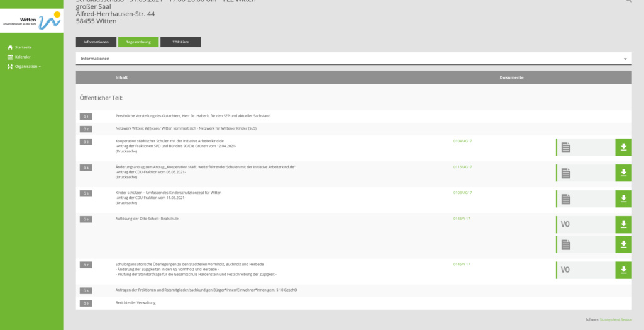This screenshot has width=644, height=330.
Task: Download the VO document for 0146/V 17
Action: click(x=623, y=225)
